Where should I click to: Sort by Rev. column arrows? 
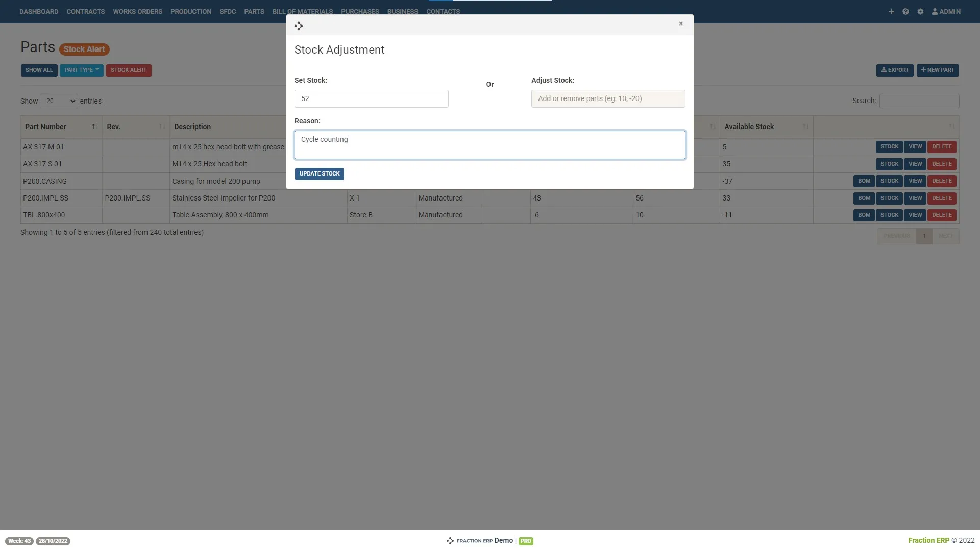point(162,127)
